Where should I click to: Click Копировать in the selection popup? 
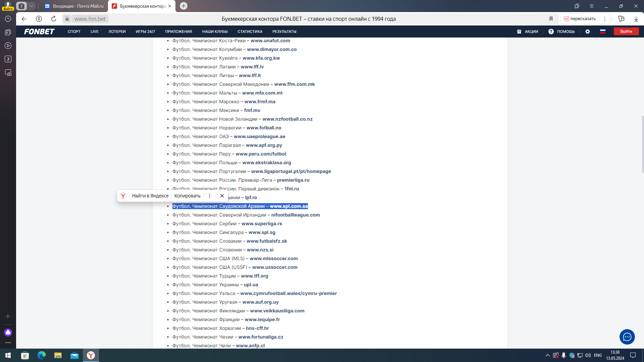187,196
